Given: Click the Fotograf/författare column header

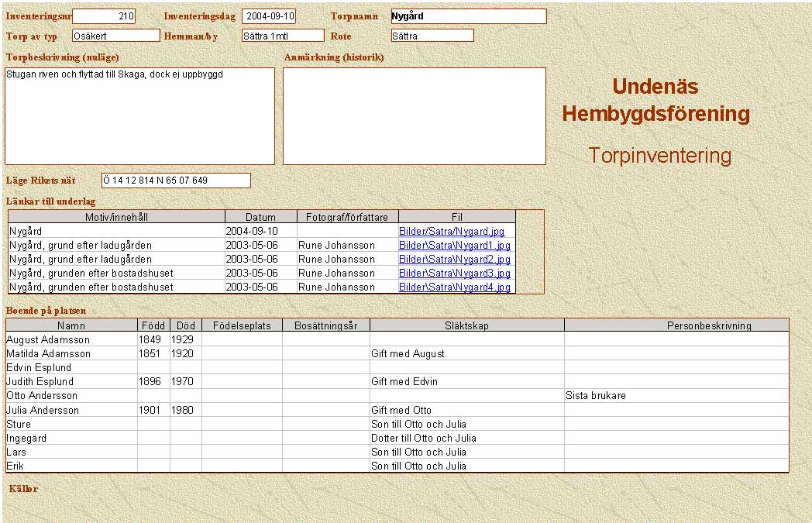Looking at the screenshot, I should click(347, 217).
